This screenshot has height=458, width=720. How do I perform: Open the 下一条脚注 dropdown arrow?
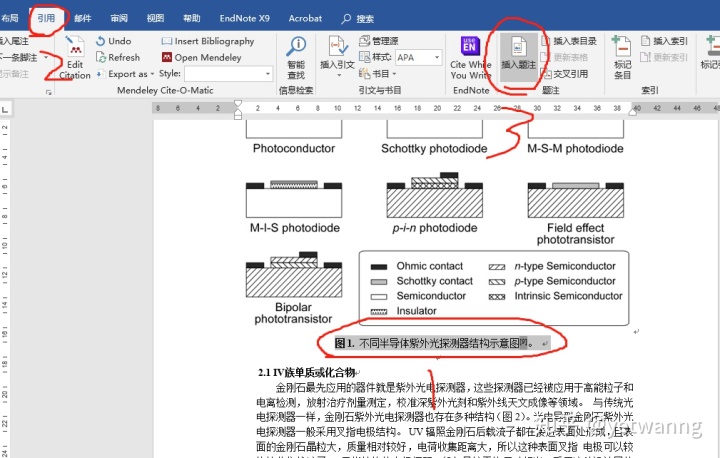coord(46,57)
